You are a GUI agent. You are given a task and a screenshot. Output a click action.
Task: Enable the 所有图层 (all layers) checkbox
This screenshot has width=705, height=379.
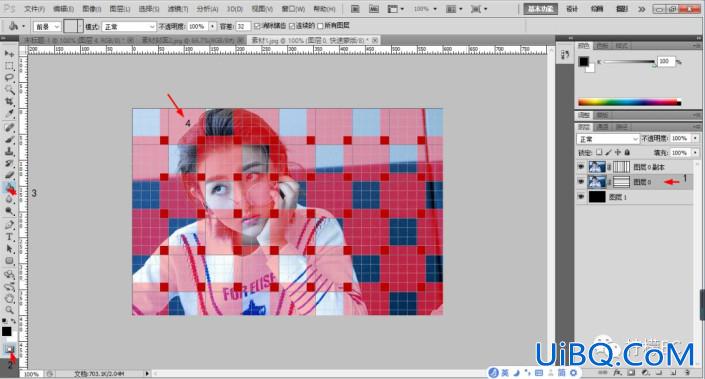(320, 26)
